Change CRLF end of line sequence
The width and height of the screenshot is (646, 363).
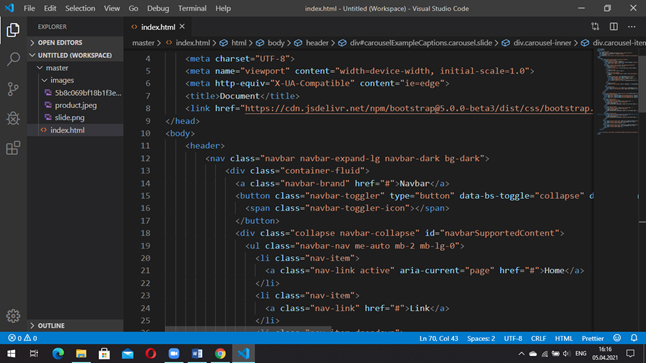click(538, 338)
